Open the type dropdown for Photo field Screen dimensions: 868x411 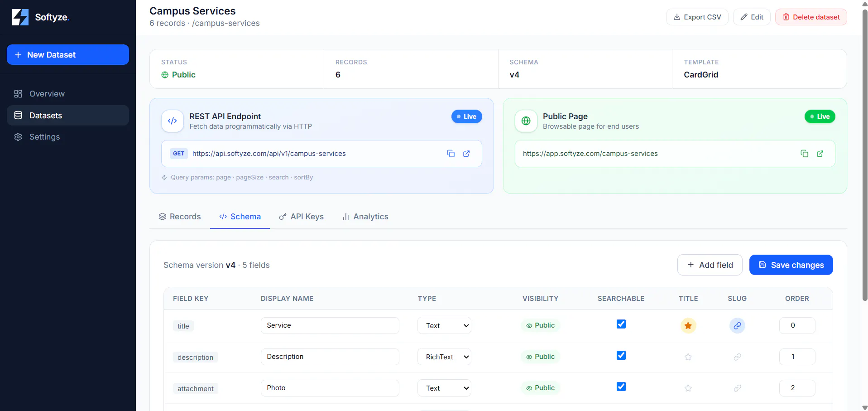click(444, 388)
